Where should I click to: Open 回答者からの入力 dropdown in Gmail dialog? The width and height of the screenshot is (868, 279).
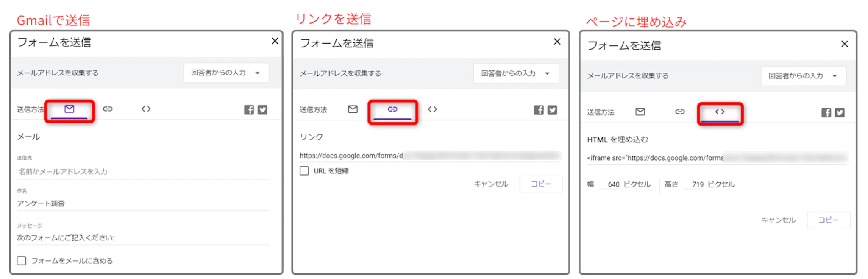226,73
